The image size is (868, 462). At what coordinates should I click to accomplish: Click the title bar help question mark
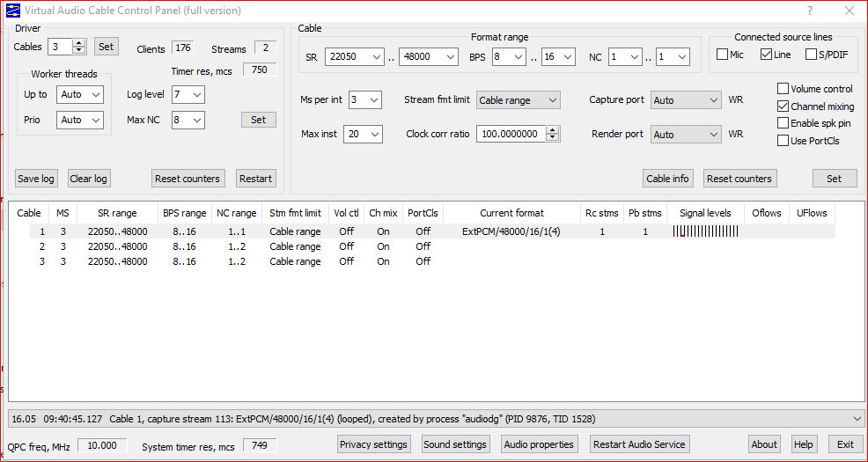(809, 11)
